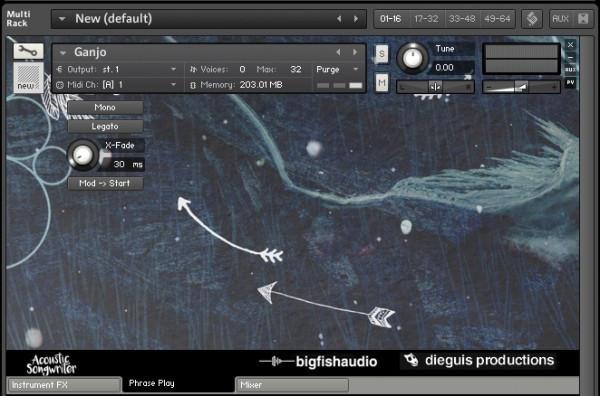Toggle the Mono button
This screenshot has height=396, width=600.
coord(105,108)
